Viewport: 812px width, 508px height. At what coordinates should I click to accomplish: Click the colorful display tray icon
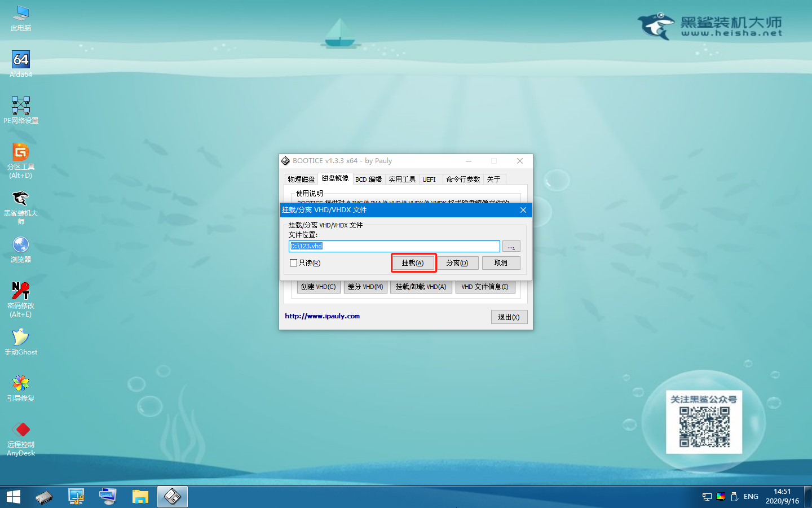click(721, 497)
